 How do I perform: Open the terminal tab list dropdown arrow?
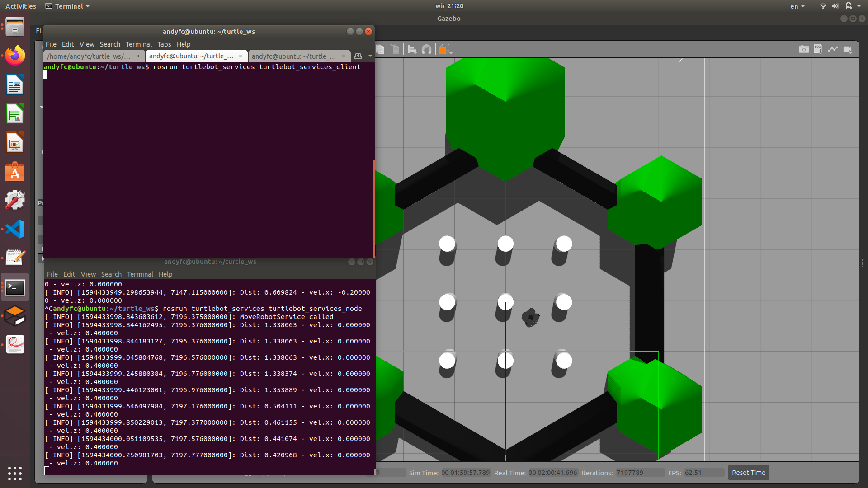tap(370, 56)
